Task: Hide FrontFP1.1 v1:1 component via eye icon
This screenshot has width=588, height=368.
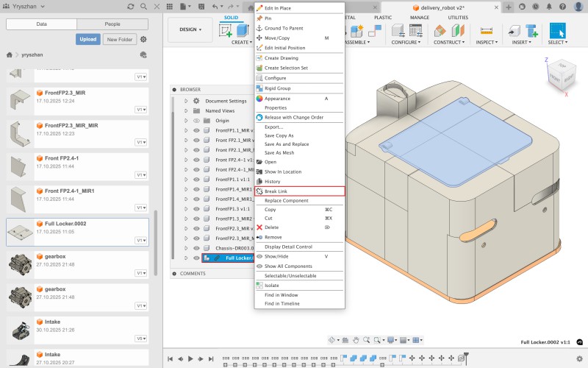Action: click(196, 180)
